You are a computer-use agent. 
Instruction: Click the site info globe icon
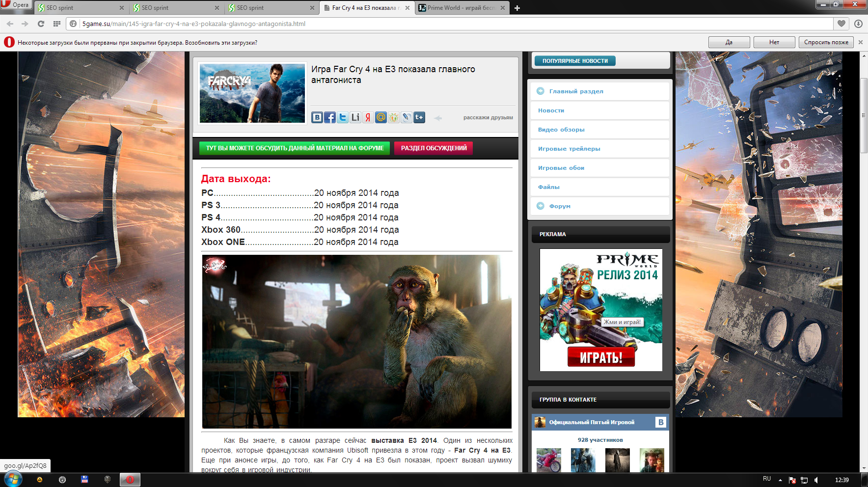pos(73,24)
